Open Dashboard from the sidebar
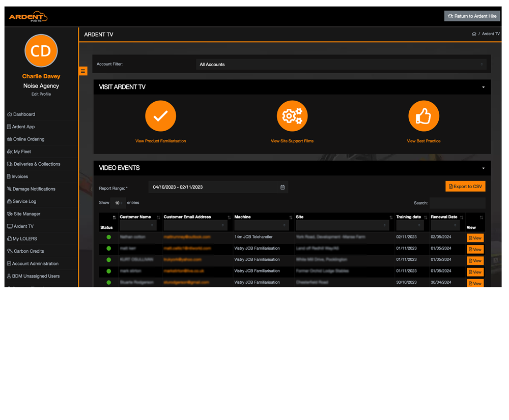This screenshot has width=509, height=420. pos(21,114)
